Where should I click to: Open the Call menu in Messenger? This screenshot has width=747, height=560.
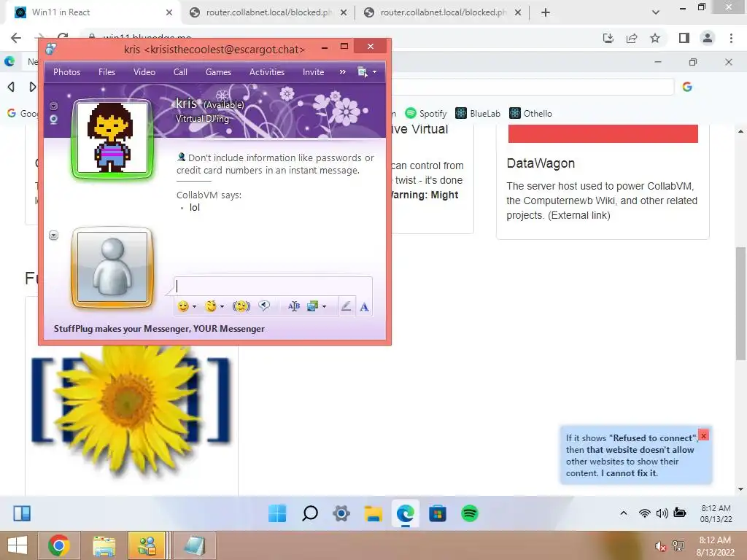tap(180, 72)
